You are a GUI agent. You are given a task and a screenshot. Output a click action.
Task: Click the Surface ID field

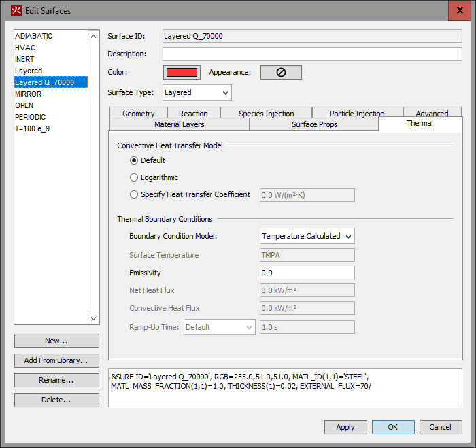point(312,36)
